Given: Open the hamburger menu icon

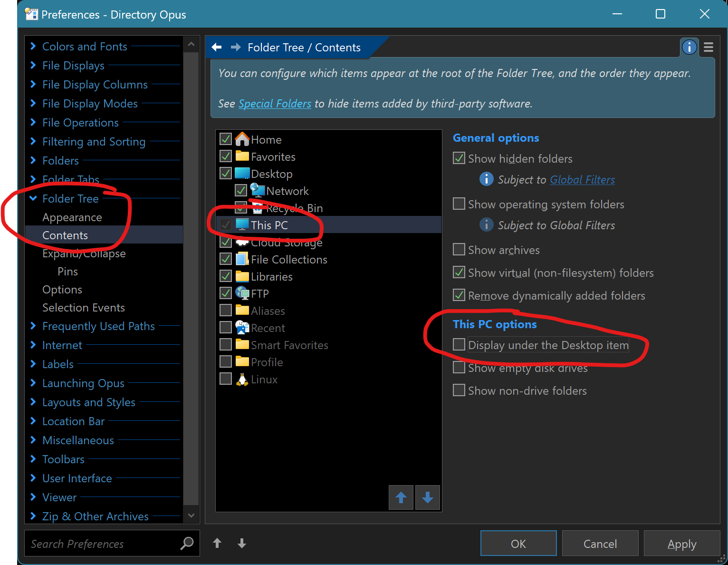Looking at the screenshot, I should (x=709, y=47).
